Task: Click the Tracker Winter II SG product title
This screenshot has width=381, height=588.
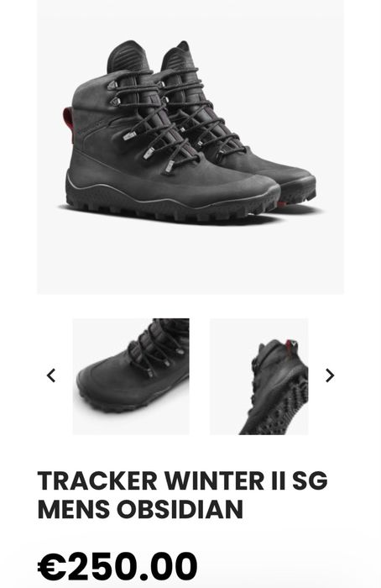Action: pos(182,495)
